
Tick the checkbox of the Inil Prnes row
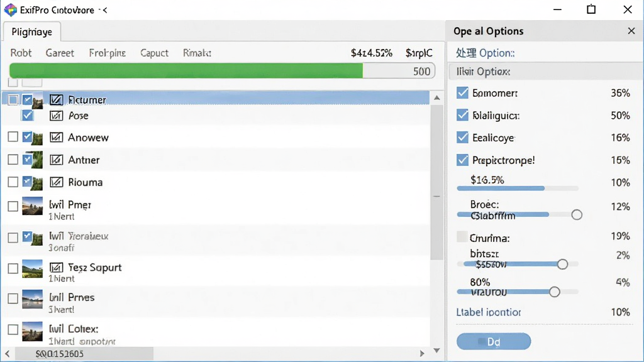click(13, 299)
